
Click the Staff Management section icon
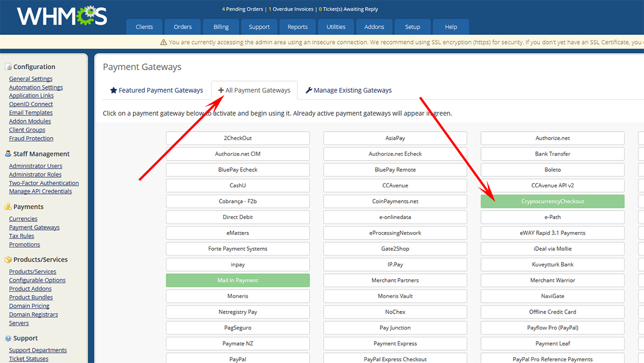(x=8, y=154)
